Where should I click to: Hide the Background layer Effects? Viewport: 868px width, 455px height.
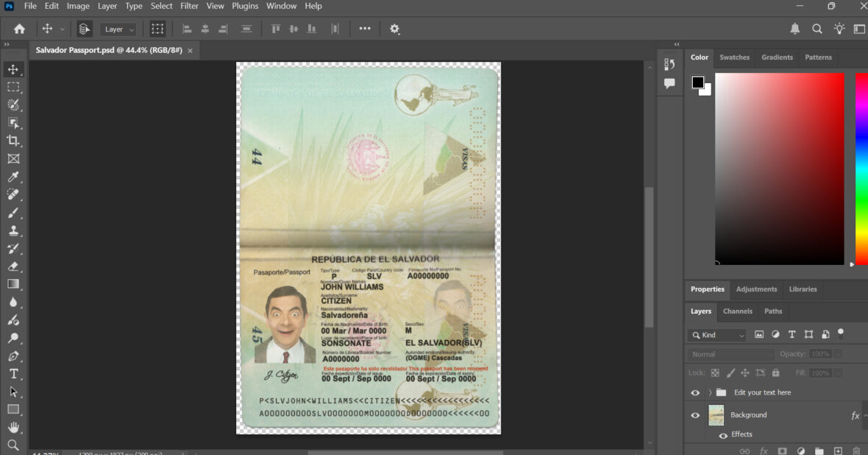pos(723,435)
